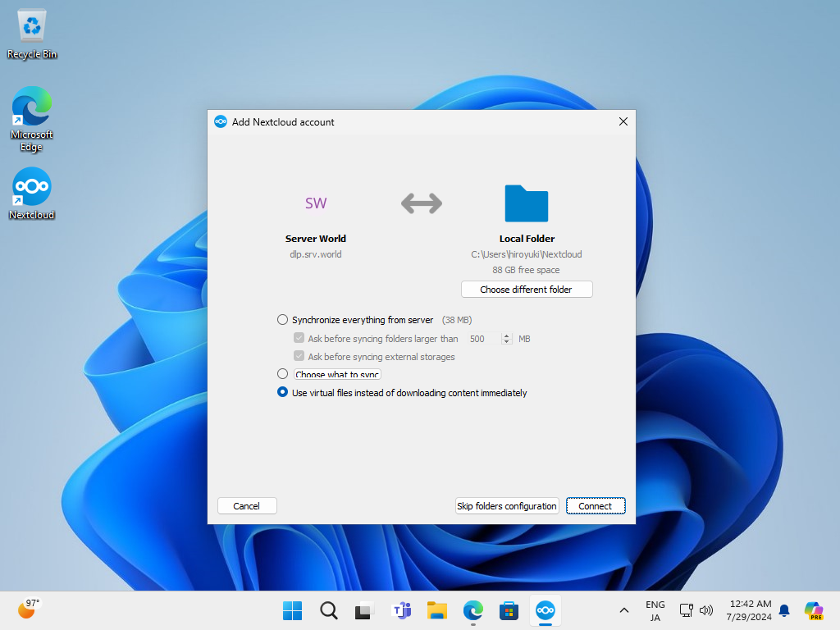The width and height of the screenshot is (840, 630).
Task: Click the Choose what to sync button
Action: tap(337, 374)
